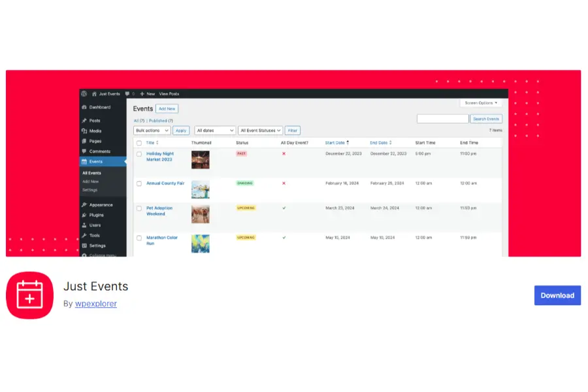The width and height of the screenshot is (588, 392).
Task: Click the Plugins plug icon
Action: tap(84, 215)
